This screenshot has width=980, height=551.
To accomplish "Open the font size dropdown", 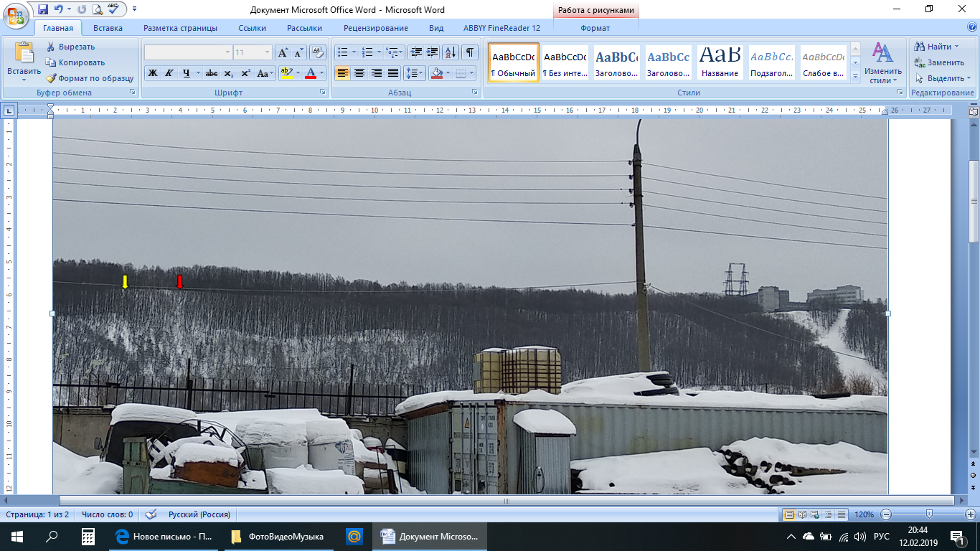I will tap(267, 52).
